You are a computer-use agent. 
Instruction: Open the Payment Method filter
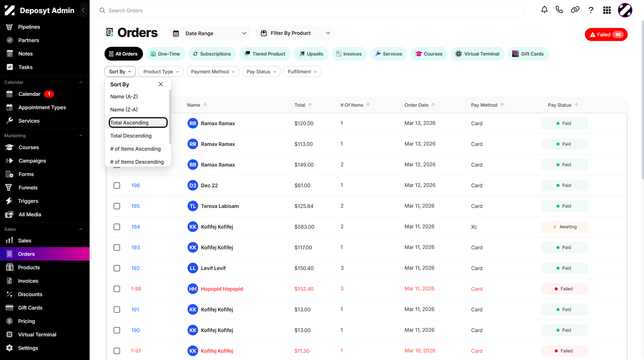[x=213, y=71]
